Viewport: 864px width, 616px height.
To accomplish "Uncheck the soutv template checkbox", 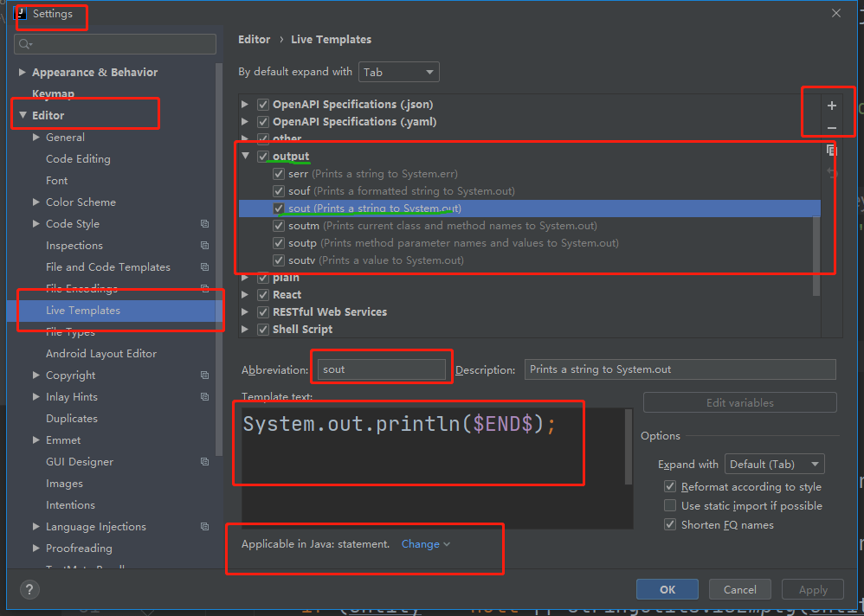I will 279,260.
